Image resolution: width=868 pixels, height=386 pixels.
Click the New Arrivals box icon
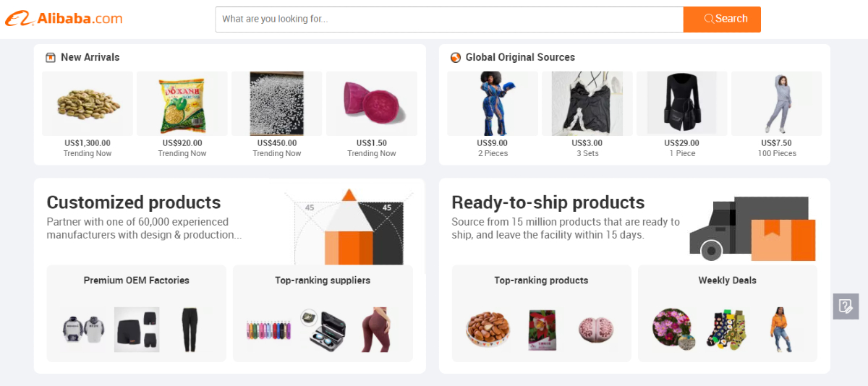tap(51, 58)
